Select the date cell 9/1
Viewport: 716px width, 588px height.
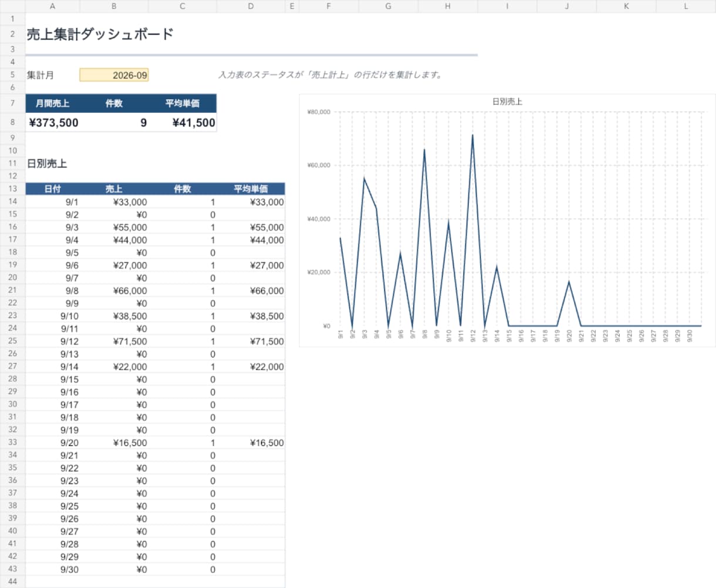pyautogui.click(x=53, y=202)
